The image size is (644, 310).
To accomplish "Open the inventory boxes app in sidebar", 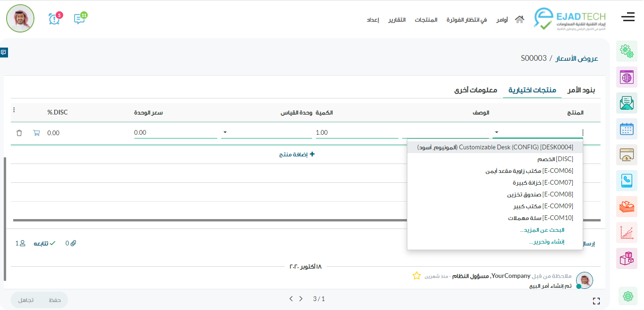I will [x=627, y=258].
